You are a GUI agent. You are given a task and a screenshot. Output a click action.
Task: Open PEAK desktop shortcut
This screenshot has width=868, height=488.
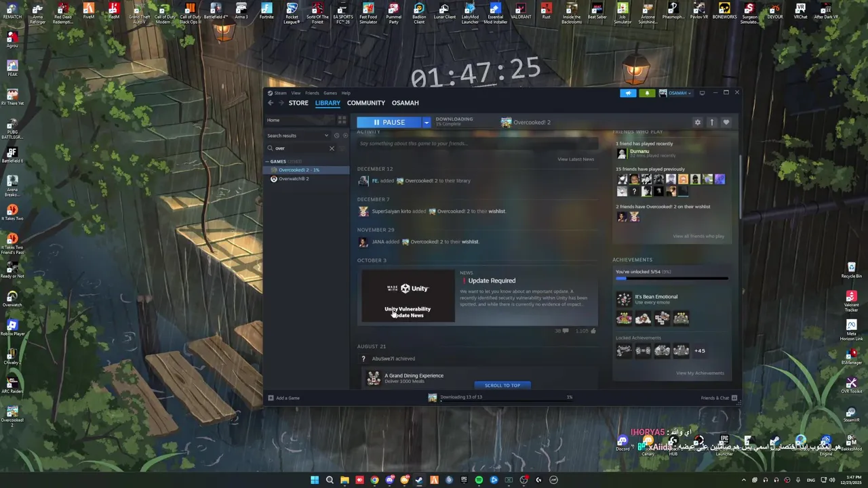[x=12, y=68]
